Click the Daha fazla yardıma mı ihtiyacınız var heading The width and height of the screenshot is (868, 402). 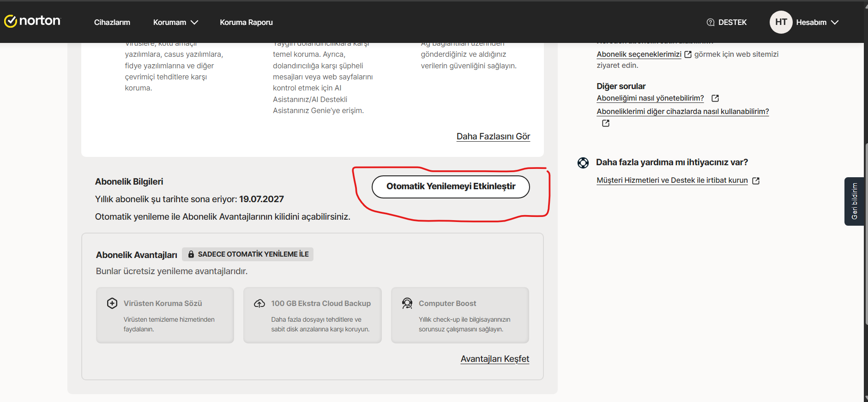pyautogui.click(x=672, y=162)
